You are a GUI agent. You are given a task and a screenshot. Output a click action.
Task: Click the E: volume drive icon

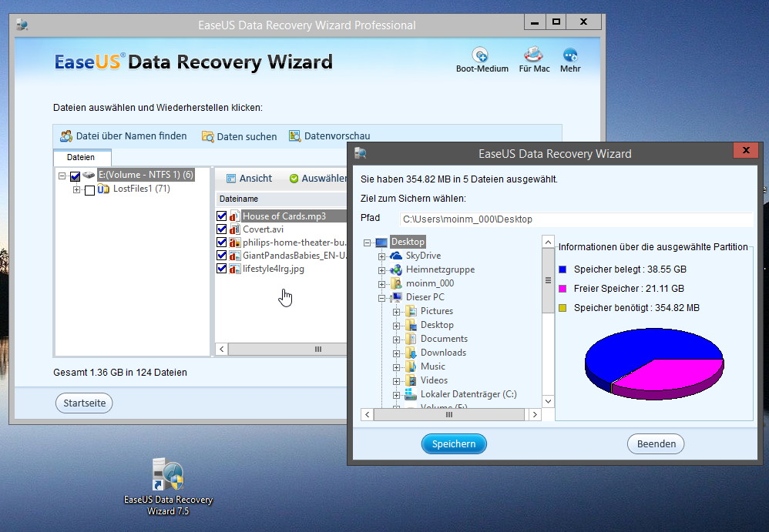89,175
